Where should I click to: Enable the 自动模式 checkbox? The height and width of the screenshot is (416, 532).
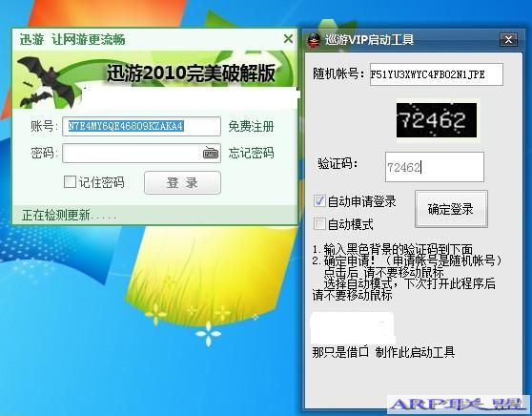(x=319, y=224)
